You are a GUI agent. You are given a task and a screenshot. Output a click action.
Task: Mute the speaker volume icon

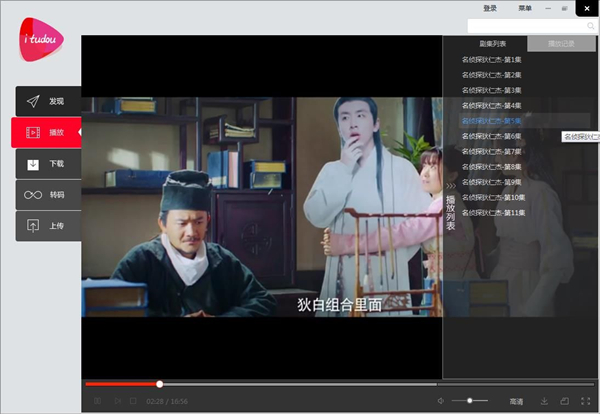[441, 401]
